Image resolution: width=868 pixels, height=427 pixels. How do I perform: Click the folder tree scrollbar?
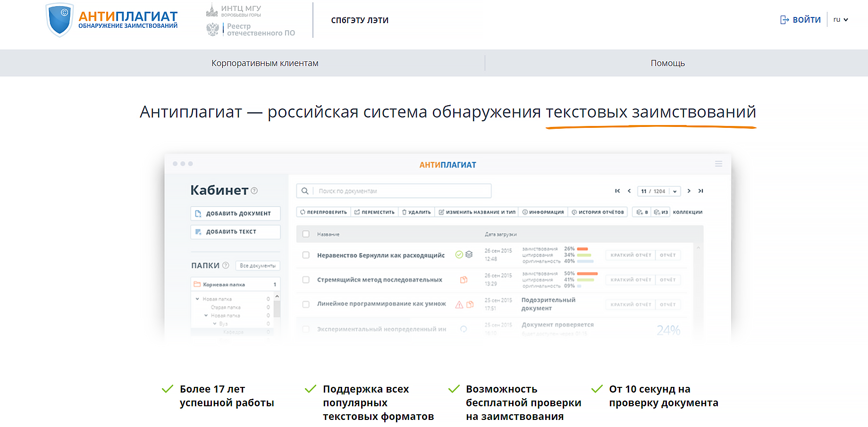pyautogui.click(x=277, y=309)
